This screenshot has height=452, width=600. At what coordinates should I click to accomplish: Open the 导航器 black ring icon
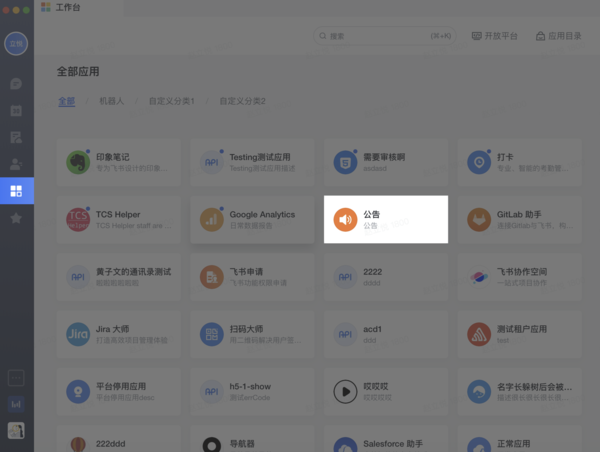click(x=212, y=445)
